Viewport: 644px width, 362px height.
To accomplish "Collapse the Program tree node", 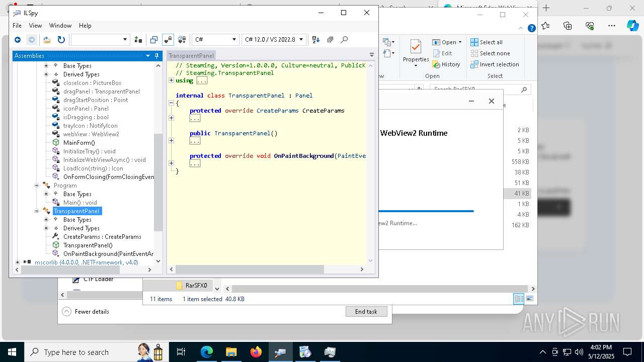I will [x=37, y=186].
